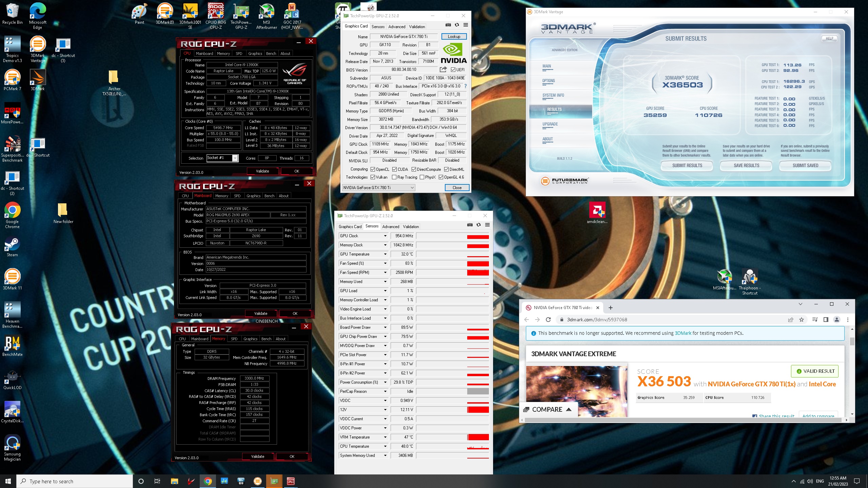Click the ROG CPU-Z icon in the taskbar

click(291, 481)
